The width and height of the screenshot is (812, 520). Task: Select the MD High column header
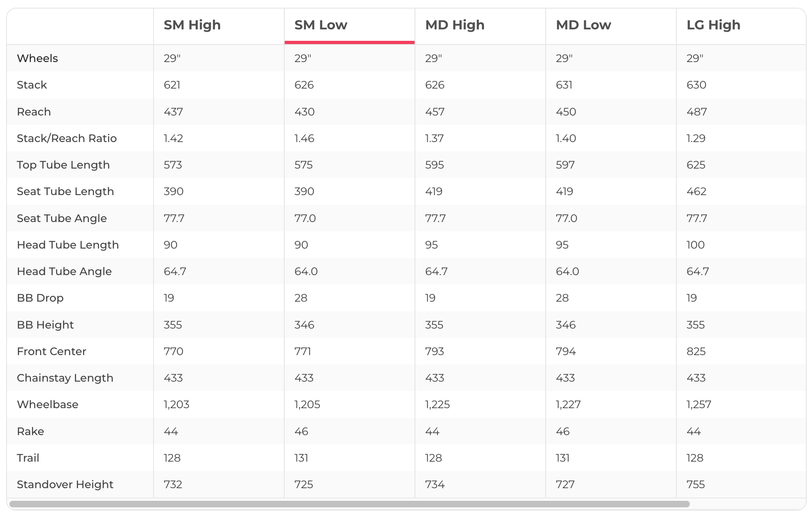455,25
